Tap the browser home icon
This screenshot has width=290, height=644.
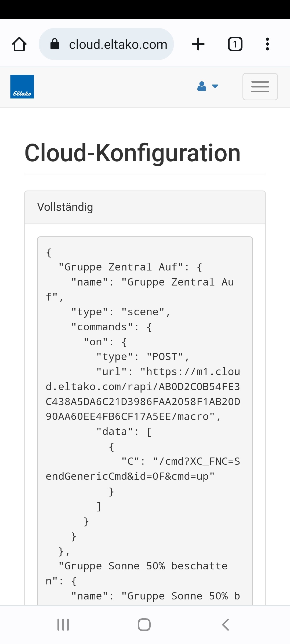click(x=19, y=44)
